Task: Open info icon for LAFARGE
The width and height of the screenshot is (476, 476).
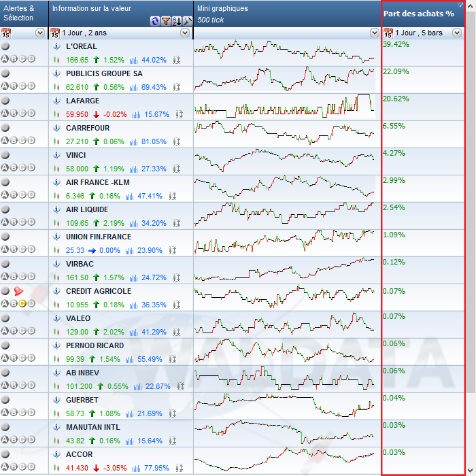Action: pos(56,101)
